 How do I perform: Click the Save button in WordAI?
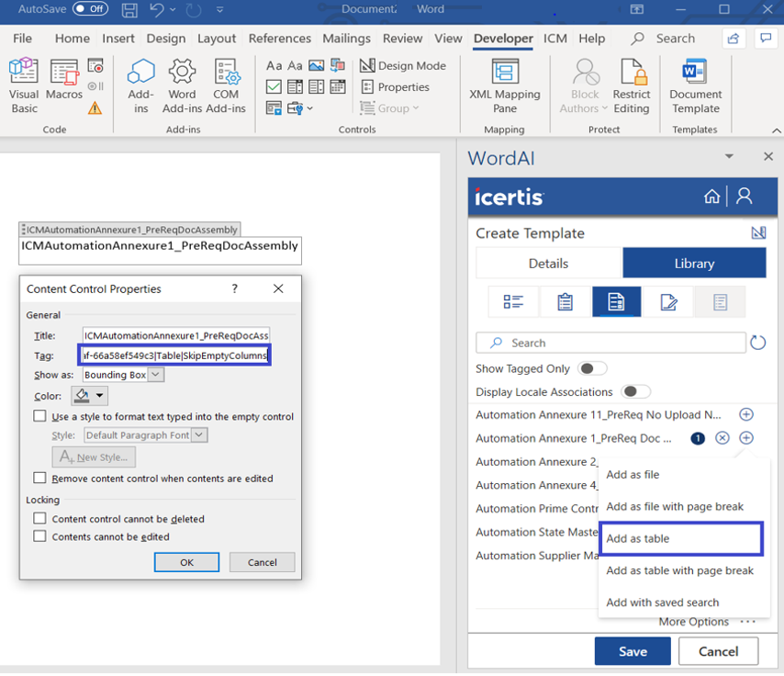click(x=632, y=651)
